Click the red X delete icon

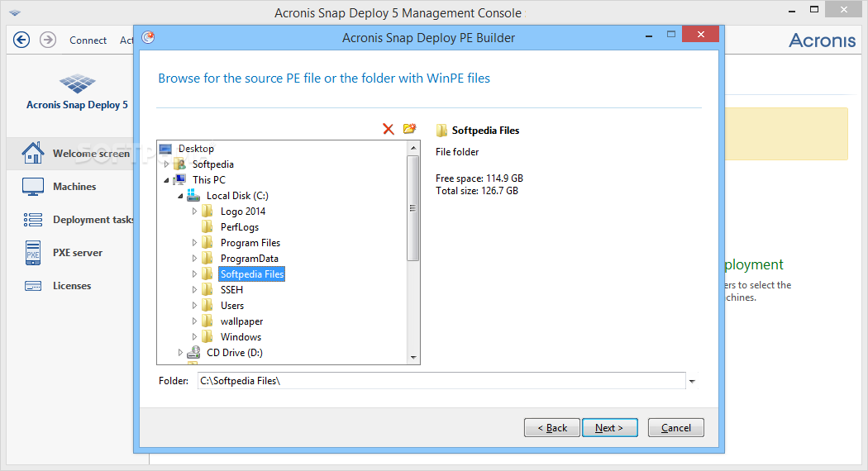tap(388, 129)
